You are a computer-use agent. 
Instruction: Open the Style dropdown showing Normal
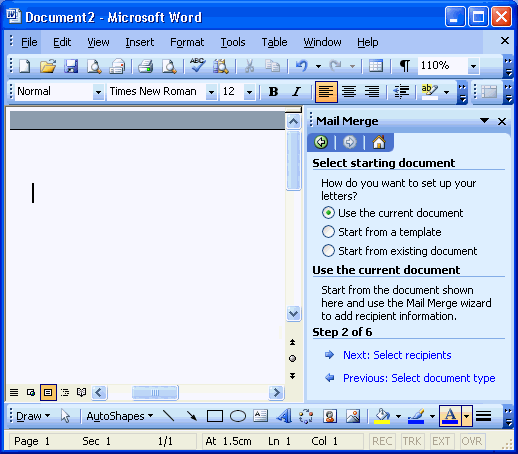point(98,92)
